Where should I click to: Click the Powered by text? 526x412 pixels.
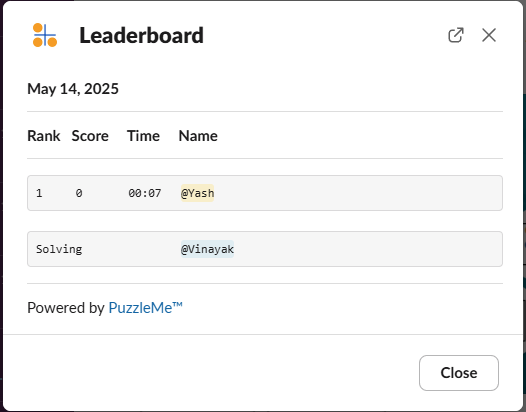click(66, 308)
